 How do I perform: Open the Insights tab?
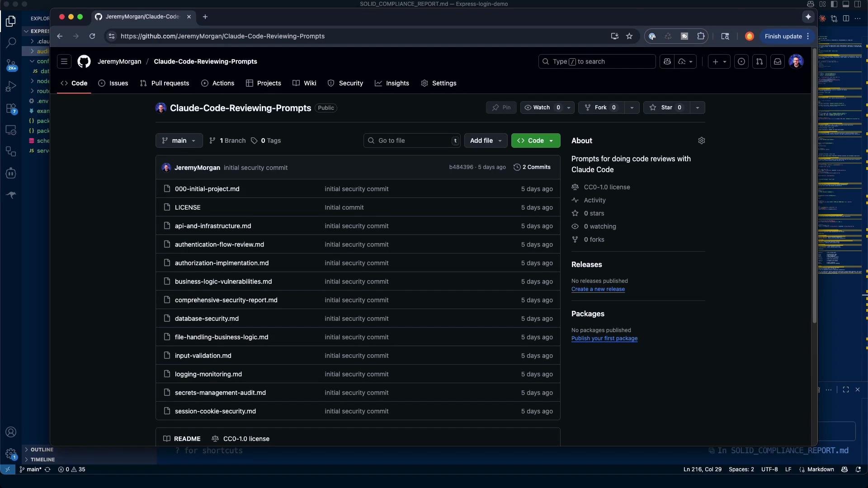coord(392,83)
